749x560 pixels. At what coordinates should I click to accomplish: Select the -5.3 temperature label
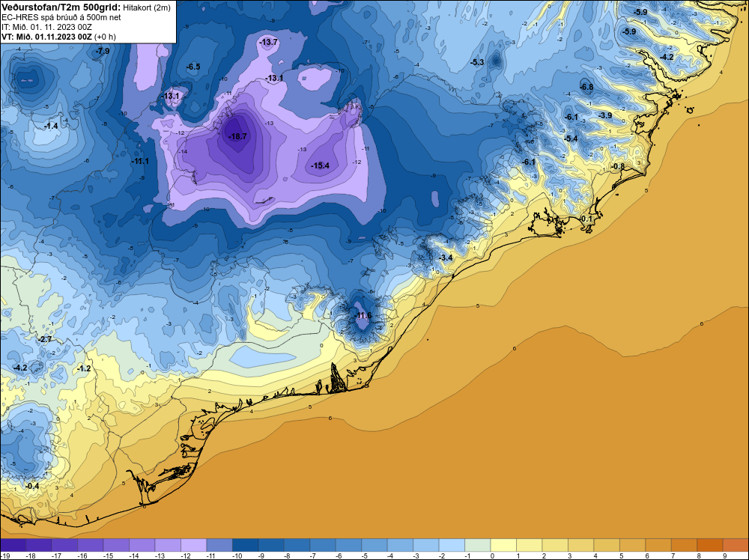[477, 62]
